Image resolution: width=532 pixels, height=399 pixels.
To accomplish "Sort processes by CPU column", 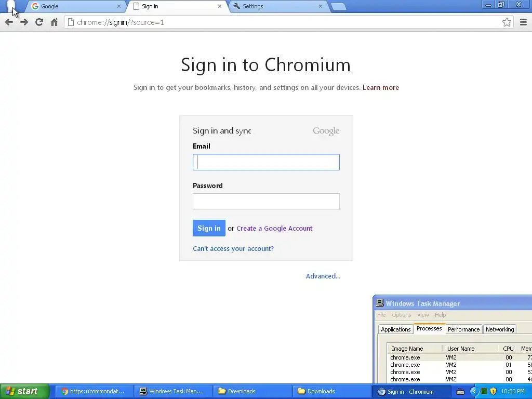I will click(x=508, y=349).
